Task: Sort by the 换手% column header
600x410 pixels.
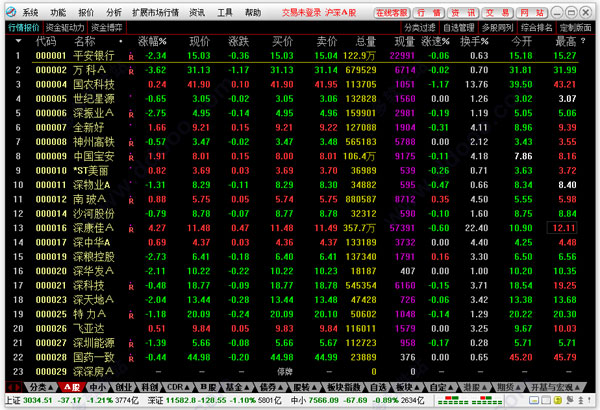Action: (x=474, y=41)
